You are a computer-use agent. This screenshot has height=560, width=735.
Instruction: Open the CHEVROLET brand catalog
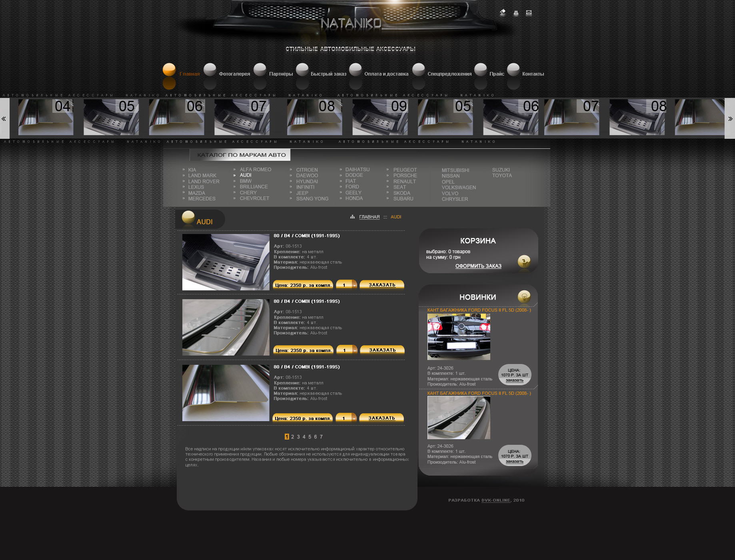[x=254, y=198]
